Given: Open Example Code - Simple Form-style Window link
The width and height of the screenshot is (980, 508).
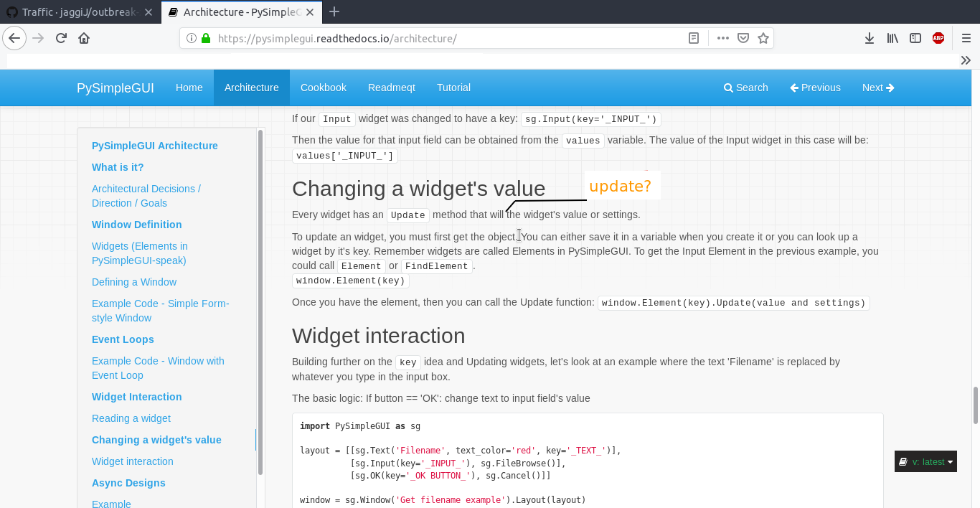Looking at the screenshot, I should 161,311.
